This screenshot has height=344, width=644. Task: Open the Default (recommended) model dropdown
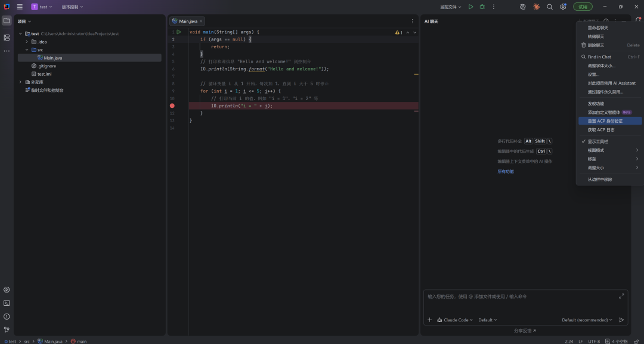[x=587, y=320]
